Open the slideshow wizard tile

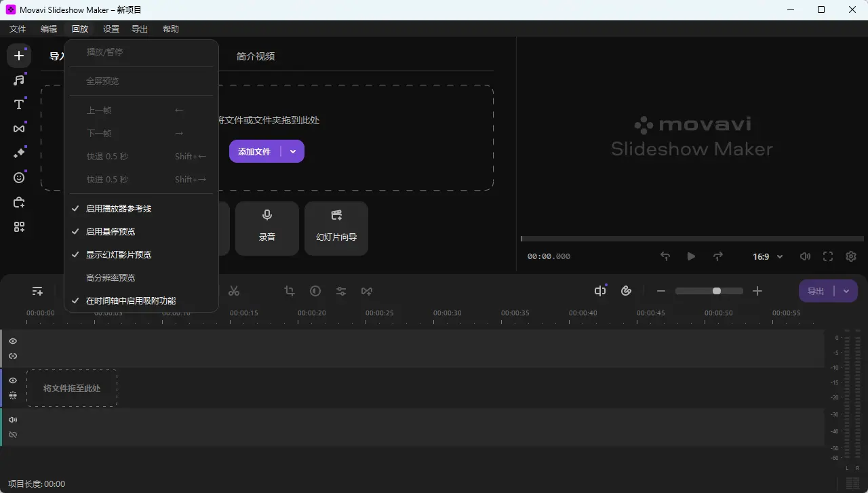tap(336, 228)
